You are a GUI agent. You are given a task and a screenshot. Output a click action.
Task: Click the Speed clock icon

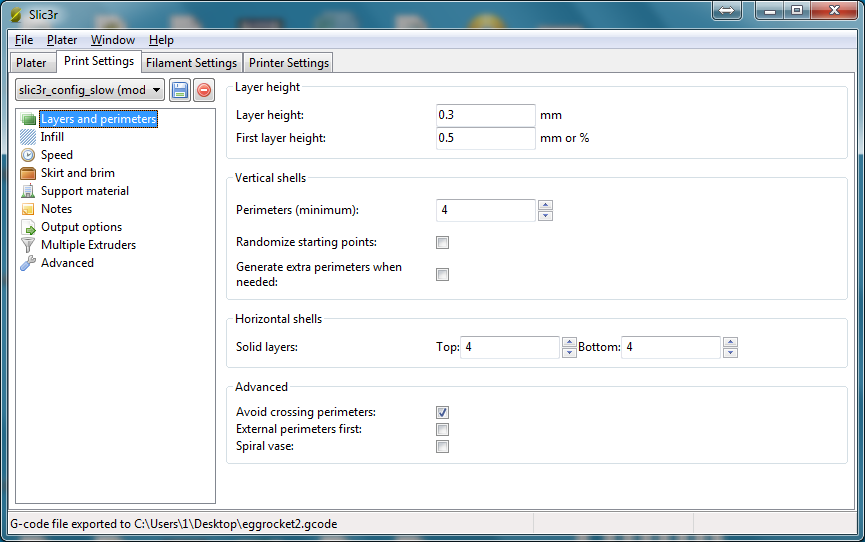click(x=28, y=155)
